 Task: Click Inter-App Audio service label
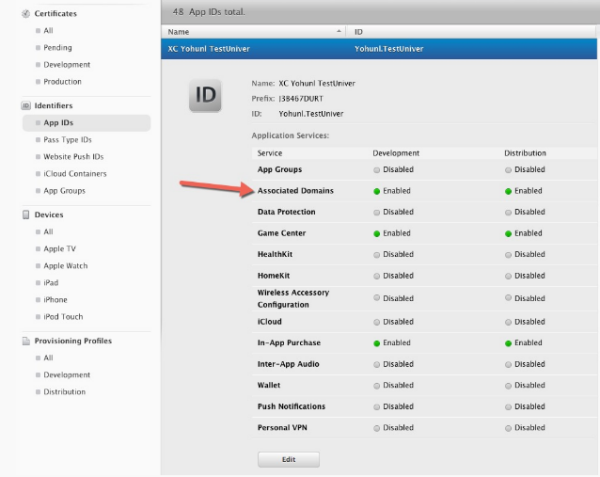pos(288,364)
